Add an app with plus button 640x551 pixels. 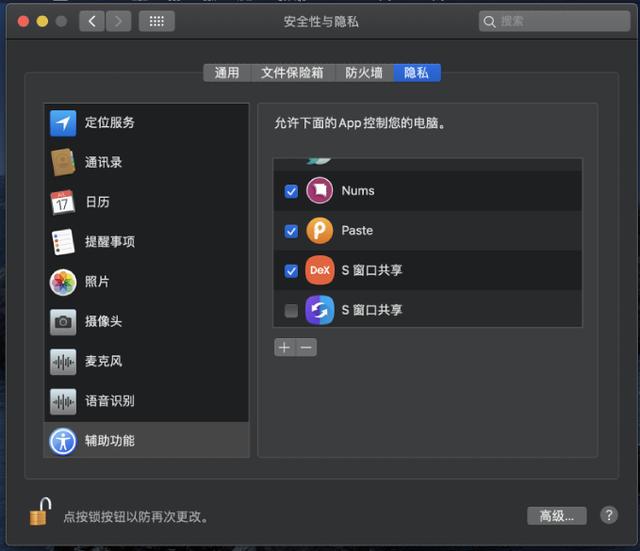(x=284, y=347)
